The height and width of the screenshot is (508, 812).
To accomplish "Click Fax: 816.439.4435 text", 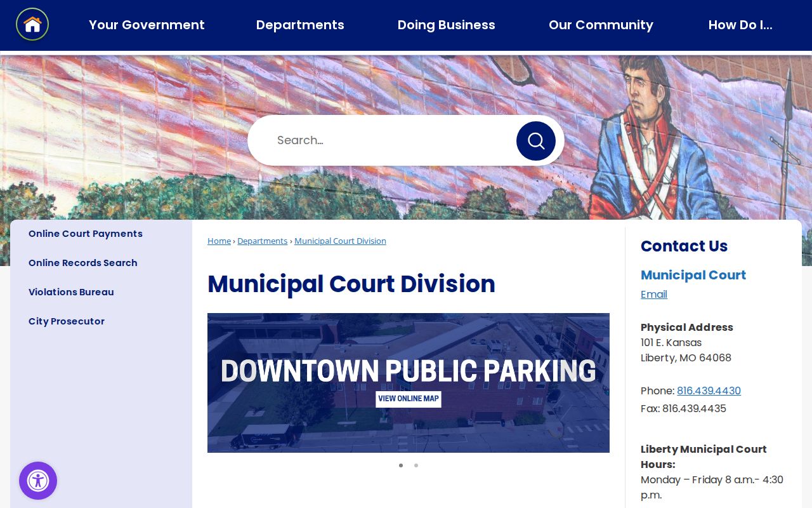I will click(x=683, y=408).
